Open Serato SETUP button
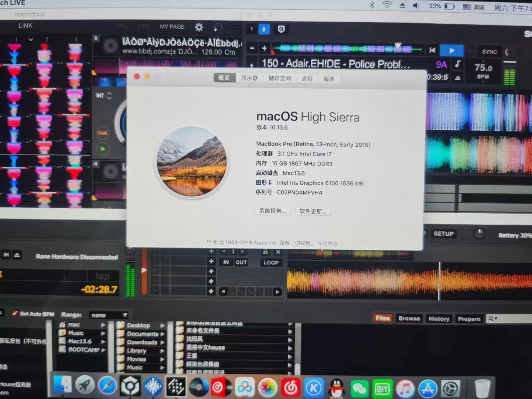 (443, 233)
